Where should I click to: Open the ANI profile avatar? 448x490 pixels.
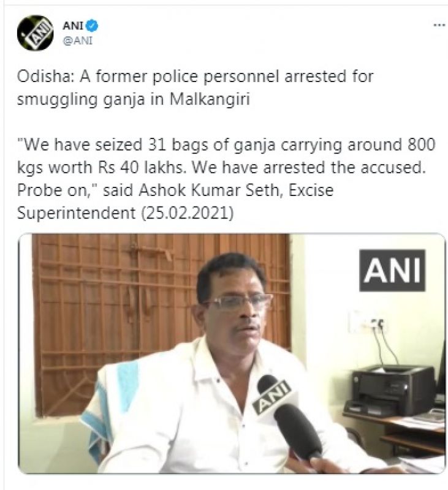tap(36, 33)
